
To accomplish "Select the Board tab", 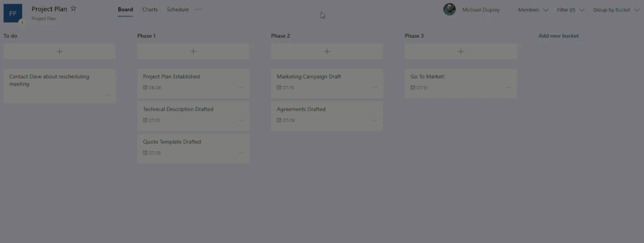I will click(125, 9).
